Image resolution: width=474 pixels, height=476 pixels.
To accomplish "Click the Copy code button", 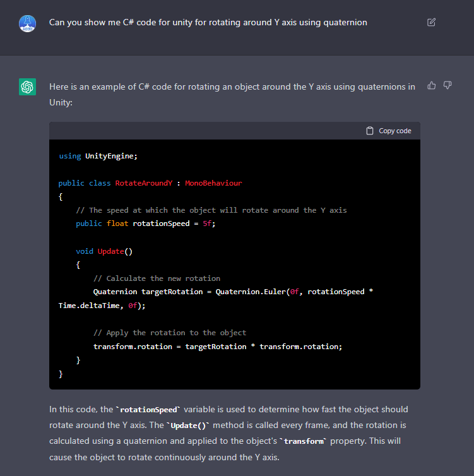I will [x=389, y=131].
